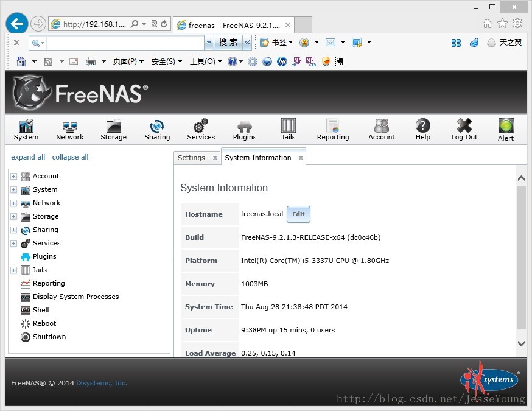Screen dimensions: 532x411
Task: Open the Help toolbar icon
Action: (x=423, y=130)
